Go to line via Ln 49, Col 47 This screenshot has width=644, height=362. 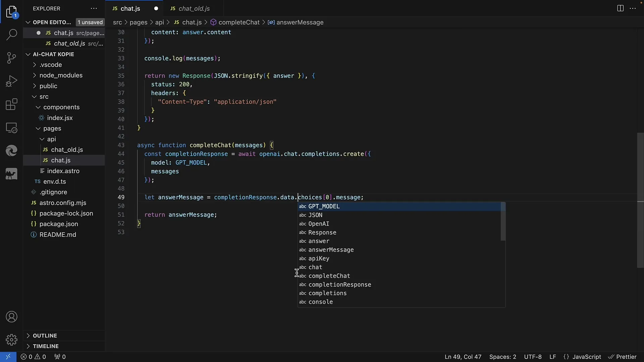[463, 357]
